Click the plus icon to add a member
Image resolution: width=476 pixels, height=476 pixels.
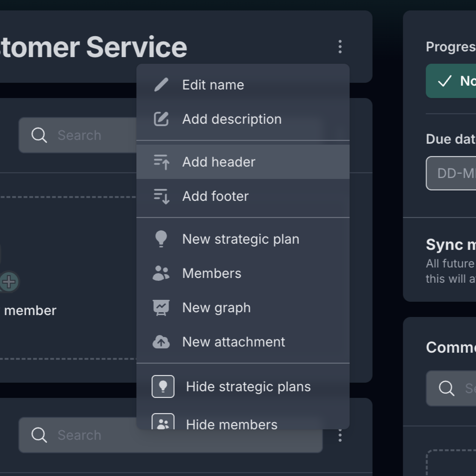point(9,282)
